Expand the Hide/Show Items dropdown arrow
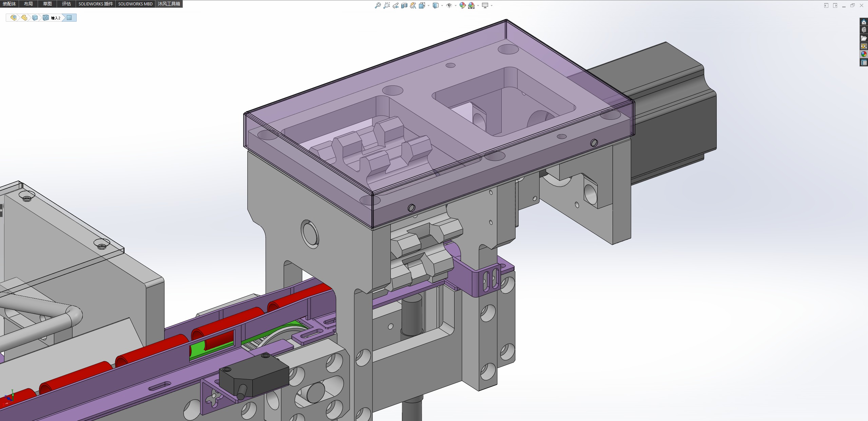Screen dimensions: 868x421 [456, 5]
